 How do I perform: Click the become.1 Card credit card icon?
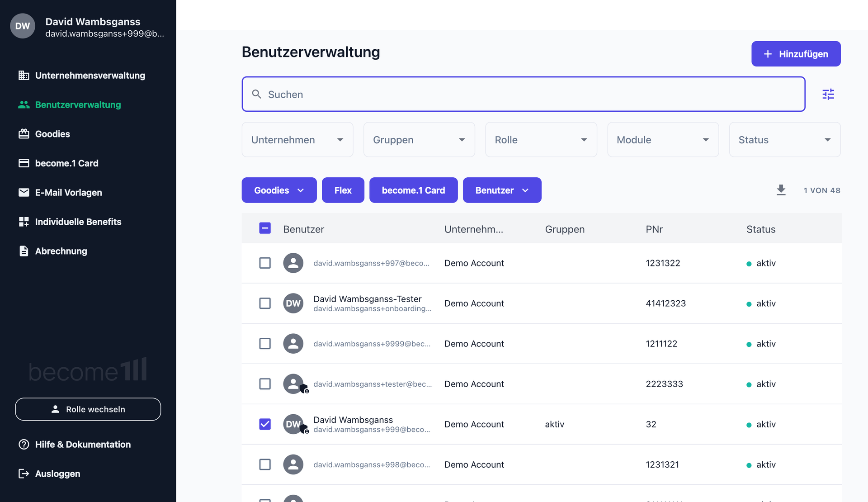(x=24, y=163)
